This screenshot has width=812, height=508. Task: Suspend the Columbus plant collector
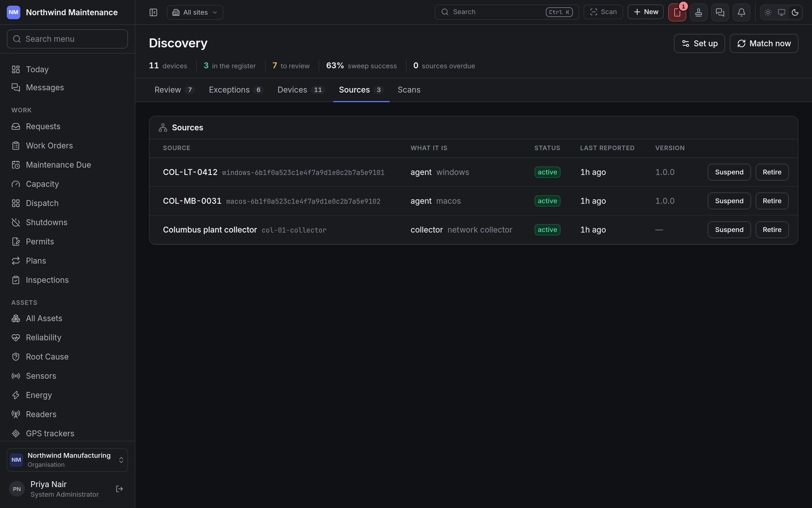tap(729, 230)
